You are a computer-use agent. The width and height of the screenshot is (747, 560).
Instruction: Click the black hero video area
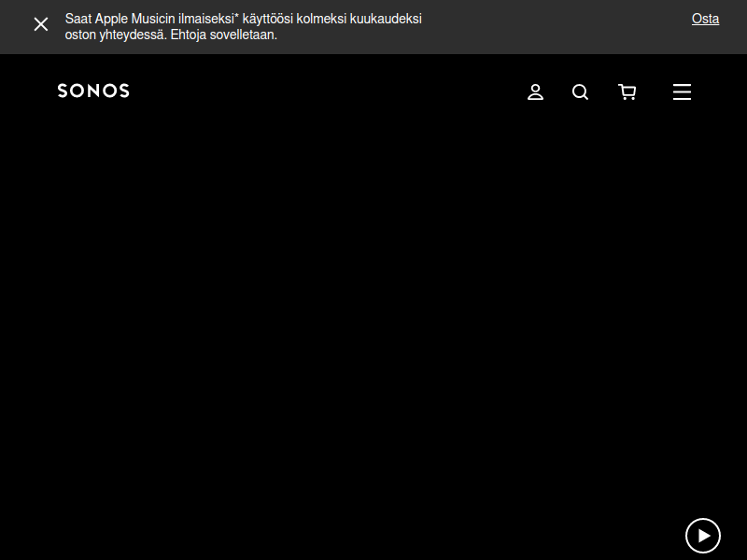coord(373,327)
